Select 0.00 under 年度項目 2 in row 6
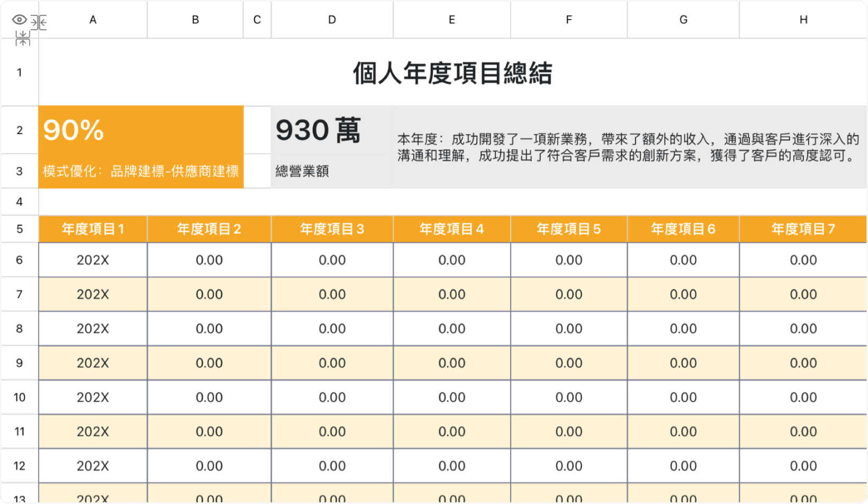The image size is (868, 504). pos(209,260)
